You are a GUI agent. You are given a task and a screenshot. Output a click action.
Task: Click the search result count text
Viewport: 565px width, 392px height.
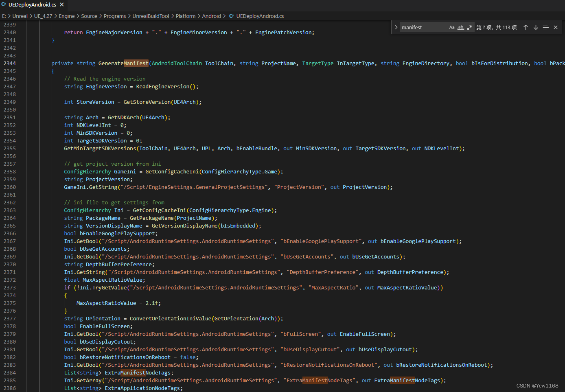click(497, 27)
